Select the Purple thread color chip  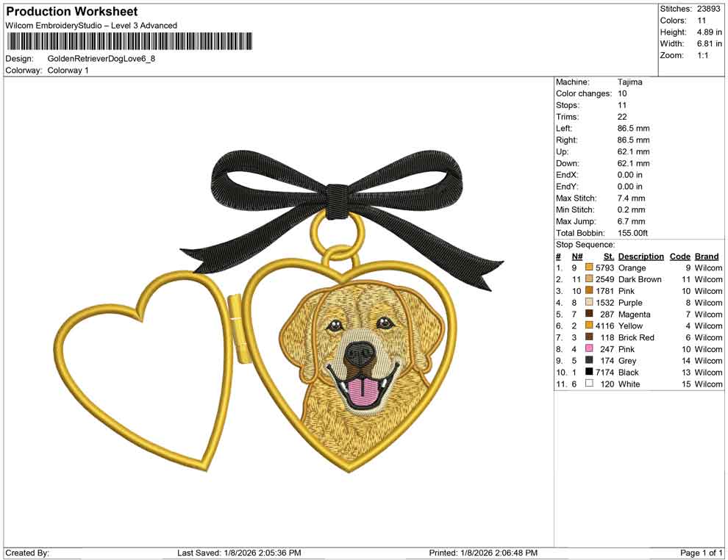(588, 303)
